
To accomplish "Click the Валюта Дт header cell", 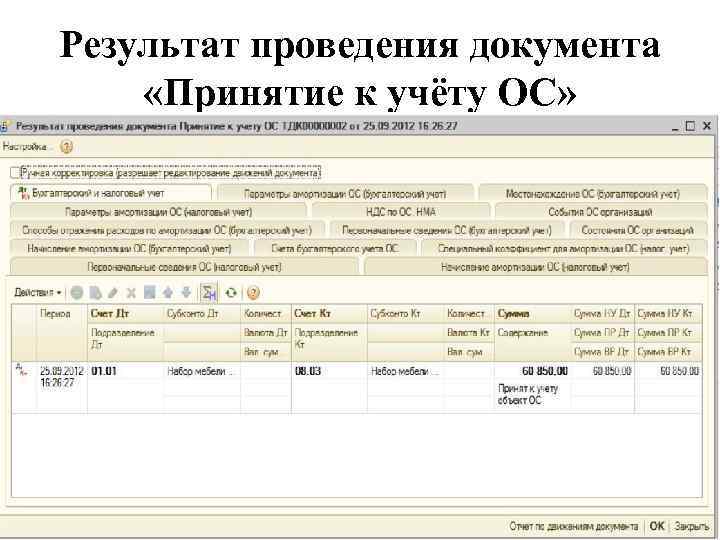I will coord(266,332).
